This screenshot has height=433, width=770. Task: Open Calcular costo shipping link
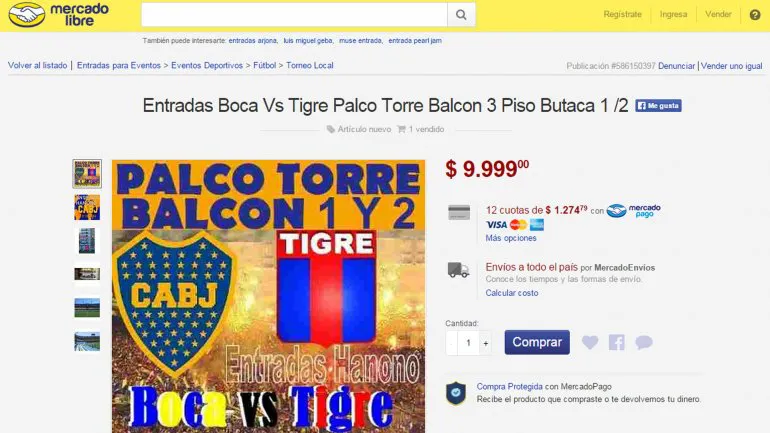point(512,293)
